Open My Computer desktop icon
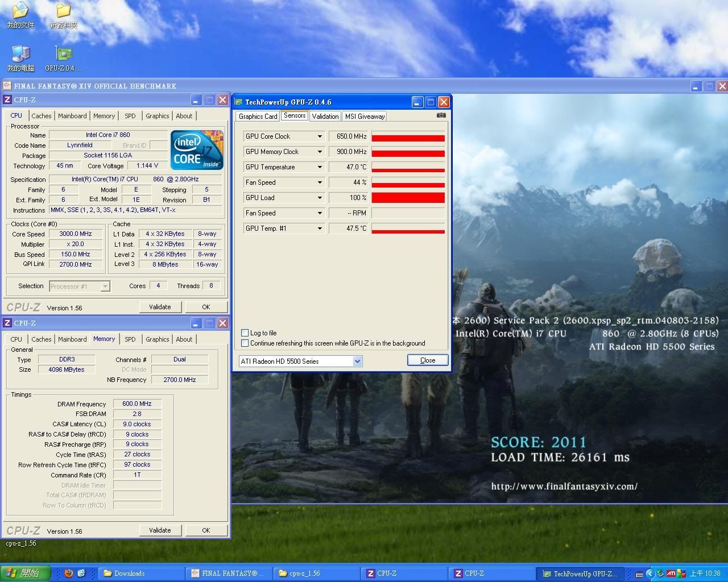 (x=20, y=59)
